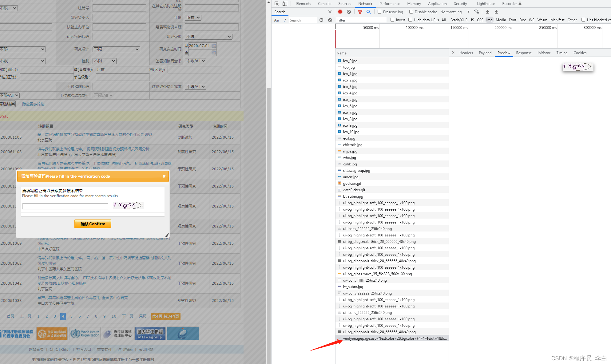The image size is (611, 364).
Task: Open the 研究设计 不限 dropdown
Action: [116, 49]
